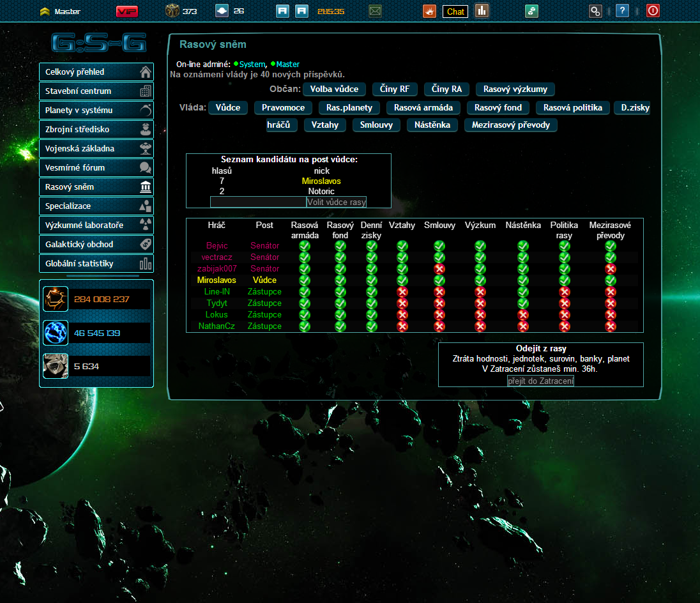The width and height of the screenshot is (700, 603).
Task: Switch to Volba vůdce tab
Action: pos(335,89)
